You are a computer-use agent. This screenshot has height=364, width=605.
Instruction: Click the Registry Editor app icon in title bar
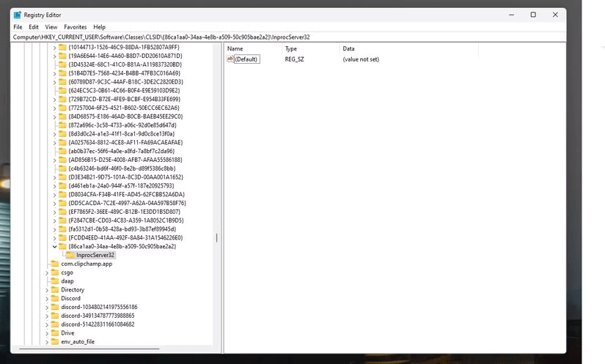(18, 15)
